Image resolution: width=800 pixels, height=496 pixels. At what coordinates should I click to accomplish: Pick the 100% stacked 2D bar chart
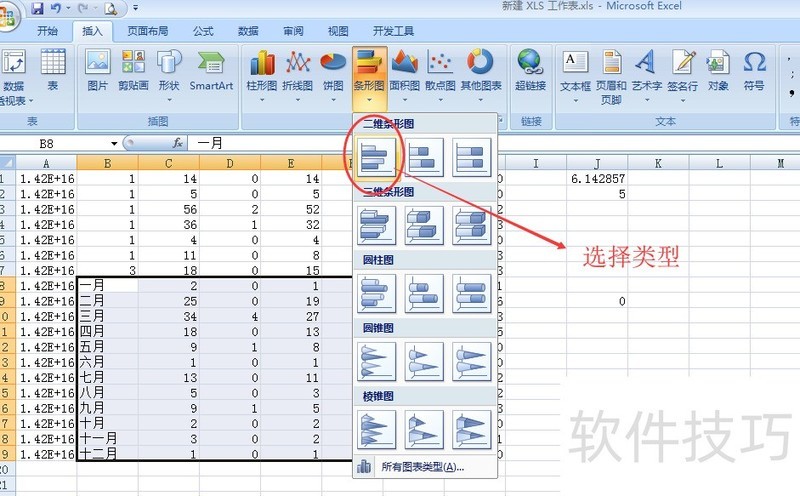tap(471, 158)
